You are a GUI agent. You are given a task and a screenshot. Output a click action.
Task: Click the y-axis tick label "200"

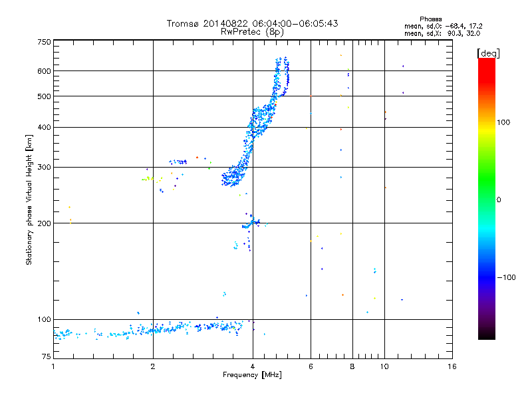(44, 223)
